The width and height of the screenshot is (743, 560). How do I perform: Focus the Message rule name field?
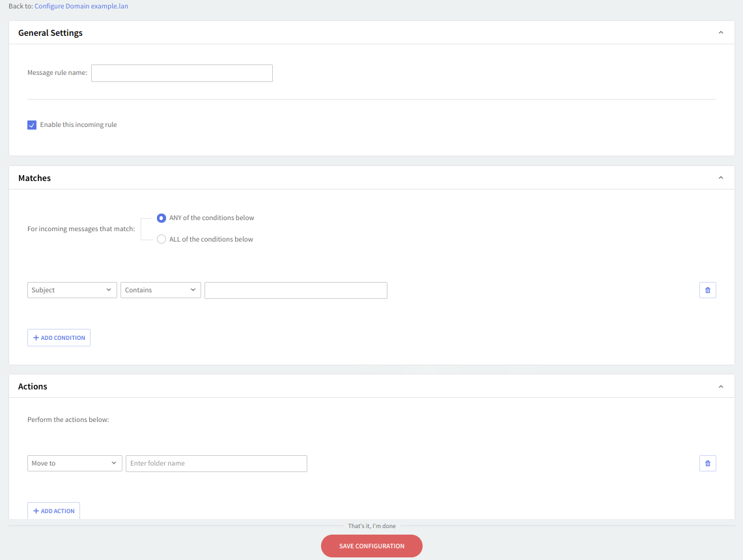[x=182, y=73]
